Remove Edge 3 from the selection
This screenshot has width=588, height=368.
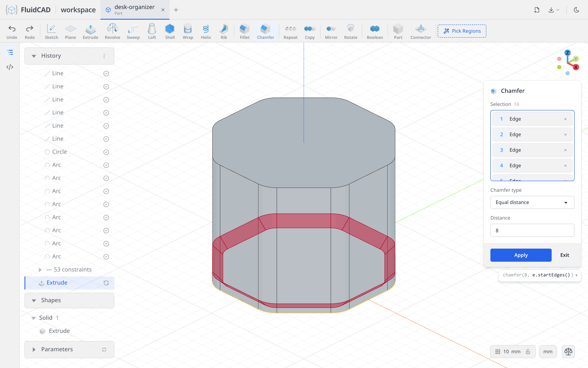tap(565, 150)
